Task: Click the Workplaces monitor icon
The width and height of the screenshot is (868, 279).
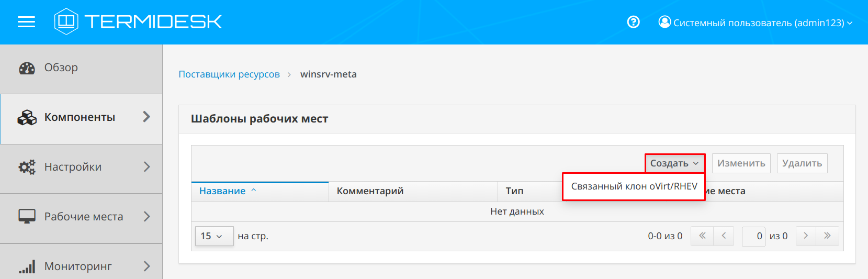Action: point(27,217)
